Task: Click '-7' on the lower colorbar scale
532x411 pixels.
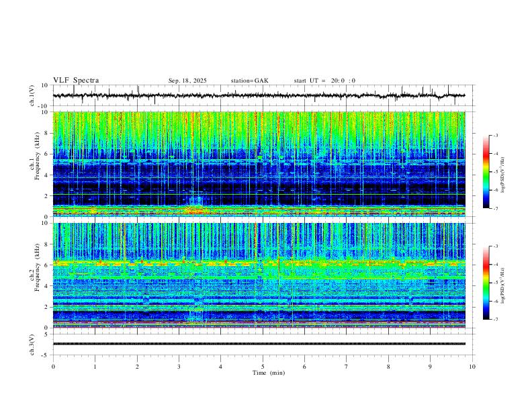Action: 496,319
